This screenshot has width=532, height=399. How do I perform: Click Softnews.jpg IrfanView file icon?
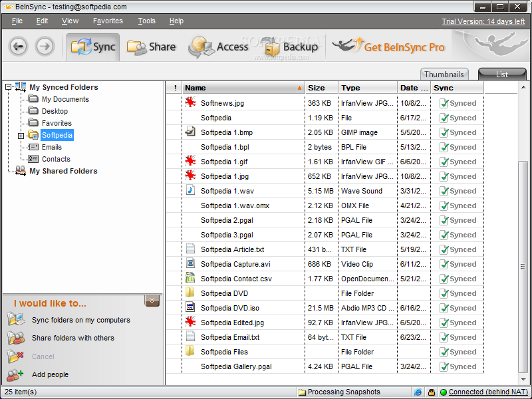[x=190, y=102]
